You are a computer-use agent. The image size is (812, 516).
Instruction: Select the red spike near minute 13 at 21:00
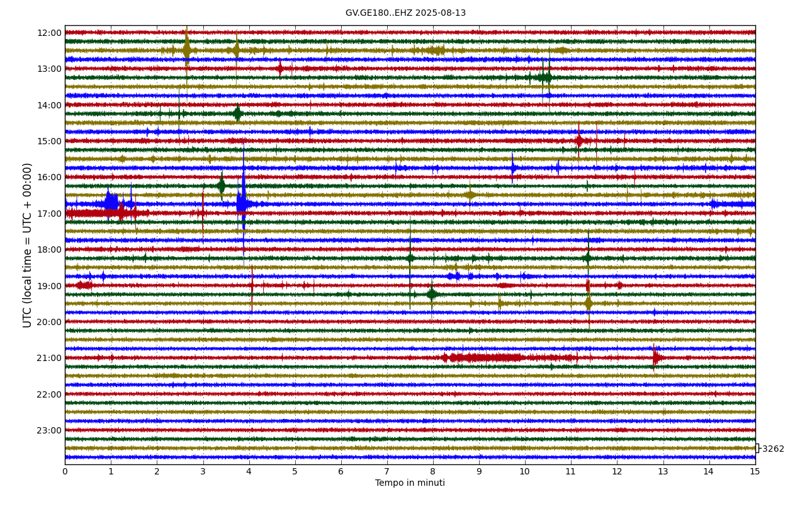[655, 357]
